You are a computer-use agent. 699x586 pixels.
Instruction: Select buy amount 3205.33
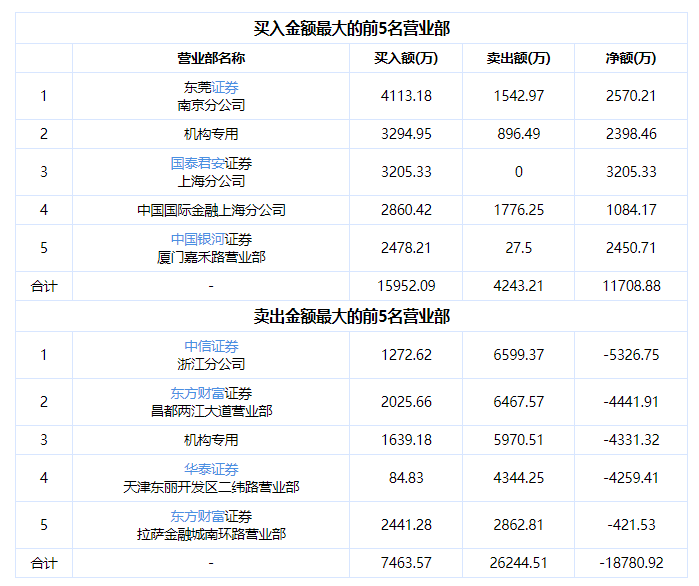(406, 172)
